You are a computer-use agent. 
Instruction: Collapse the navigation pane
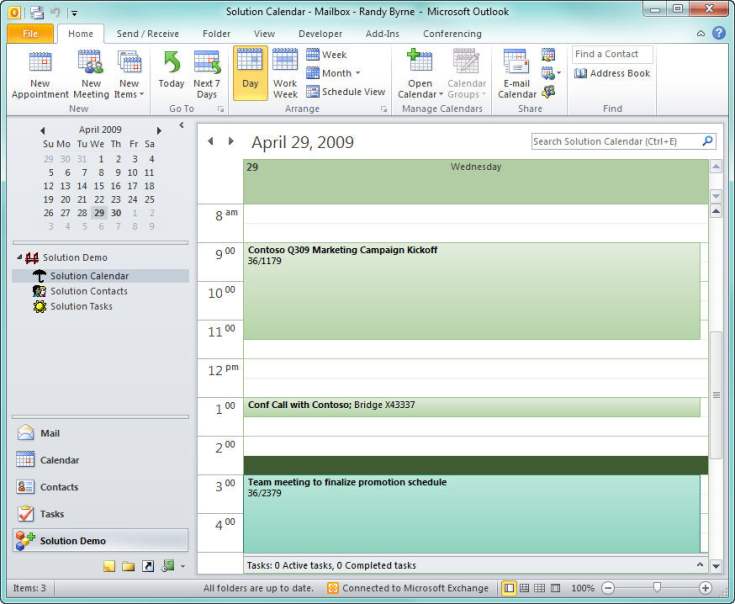181,125
